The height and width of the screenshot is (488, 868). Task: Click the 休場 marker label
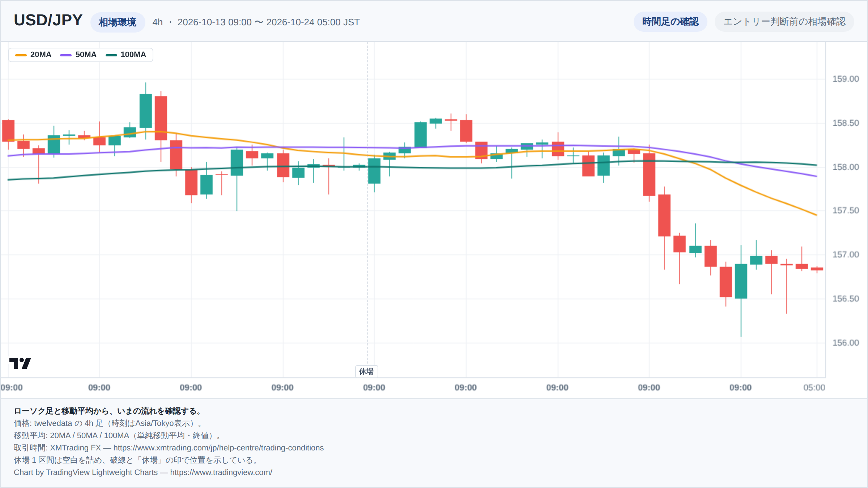coord(366,371)
